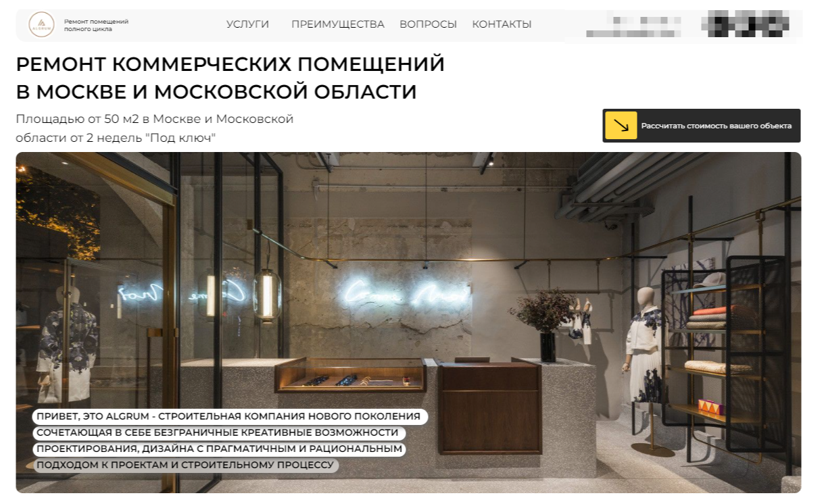Click the main heading "РЕМОНТ КОММЕРЧЕСКИХ ПОМЕЩЕНИЙ"
This screenshot has width=824, height=504.
tap(231, 64)
